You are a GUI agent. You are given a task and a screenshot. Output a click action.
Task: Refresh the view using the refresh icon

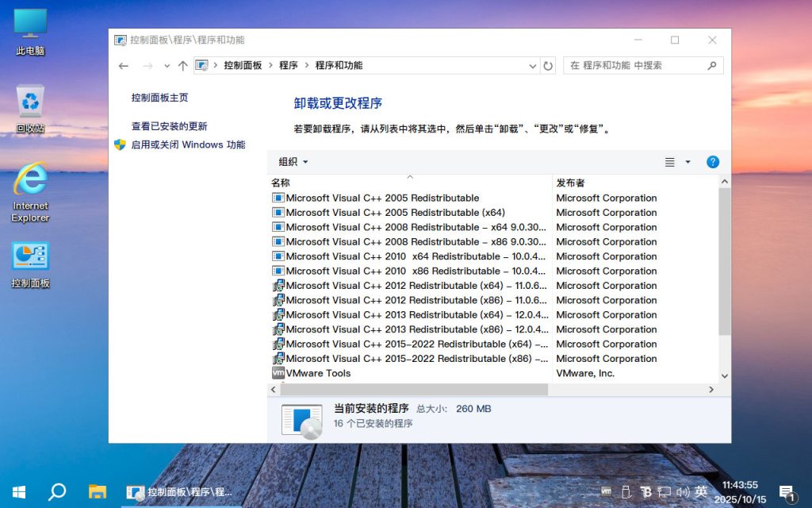tap(549, 66)
